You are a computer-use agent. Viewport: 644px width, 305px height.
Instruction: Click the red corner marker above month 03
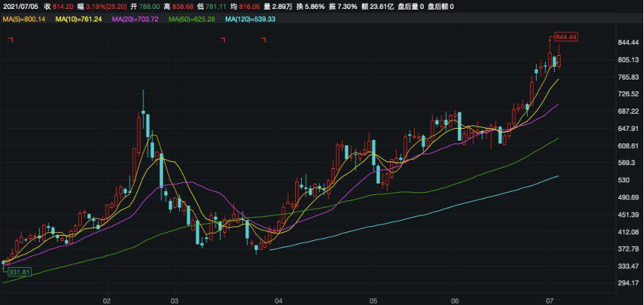point(222,40)
